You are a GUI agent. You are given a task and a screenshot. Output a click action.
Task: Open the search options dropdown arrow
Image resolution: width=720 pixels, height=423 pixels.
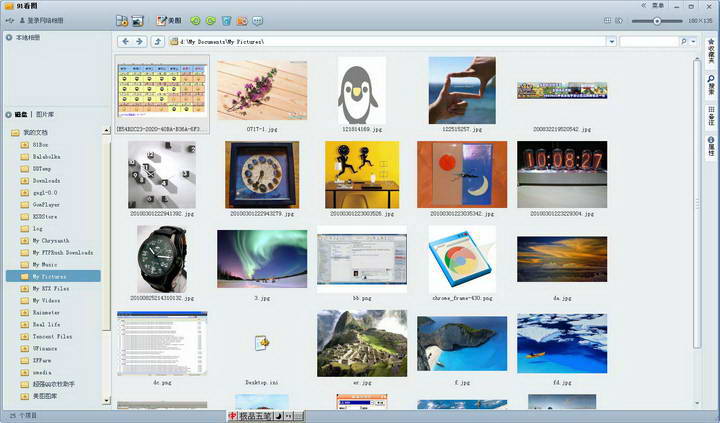point(693,41)
